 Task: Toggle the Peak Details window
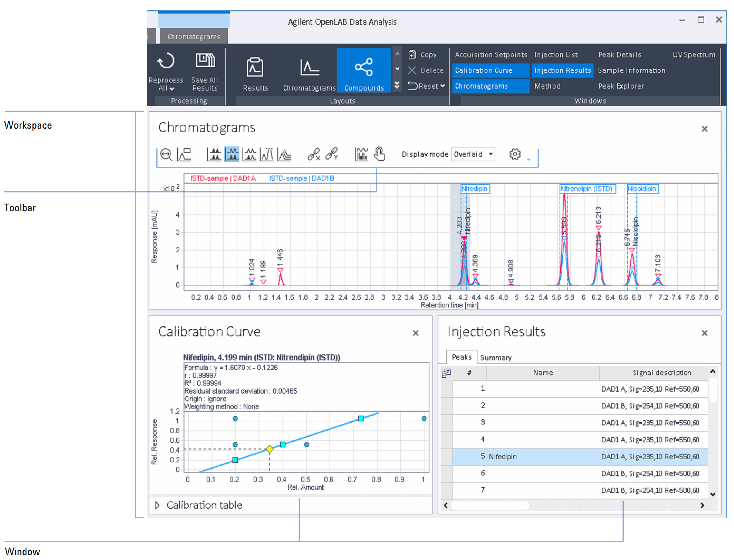click(x=619, y=55)
